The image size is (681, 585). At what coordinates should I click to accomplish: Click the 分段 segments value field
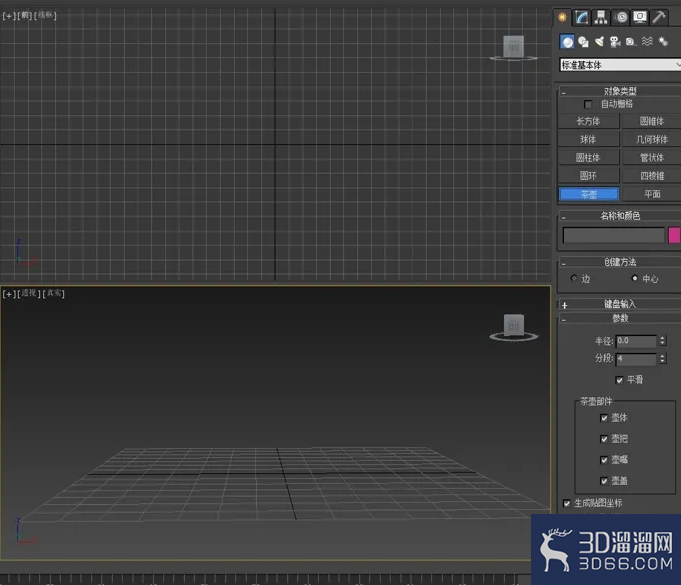[x=636, y=359]
